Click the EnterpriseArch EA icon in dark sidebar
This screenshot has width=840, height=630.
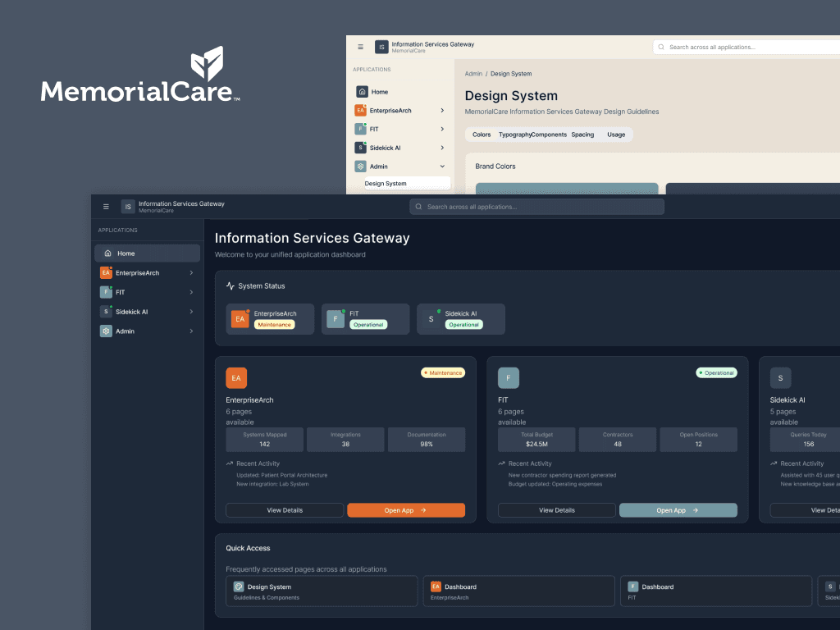pos(106,272)
